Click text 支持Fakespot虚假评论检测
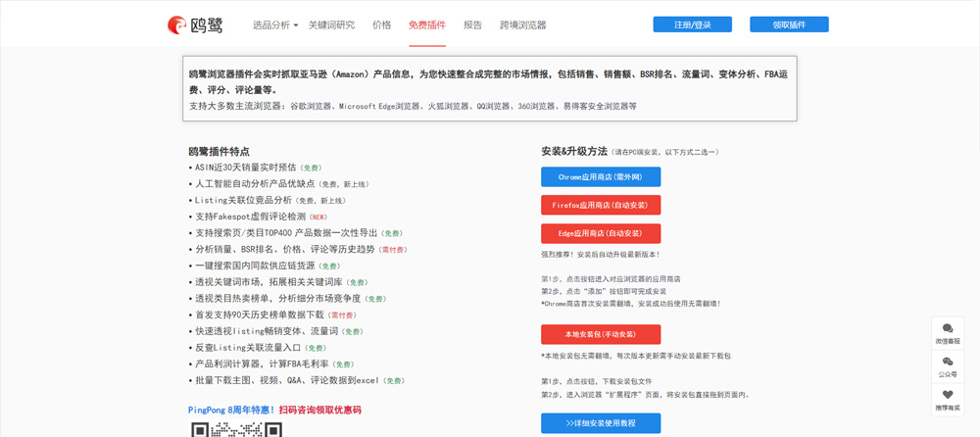This screenshot has height=437, width=980. tap(250, 217)
